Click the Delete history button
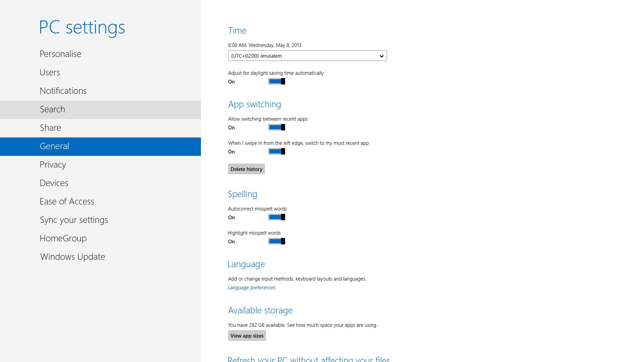Image resolution: width=644 pixels, height=362 pixels. pos(246,169)
